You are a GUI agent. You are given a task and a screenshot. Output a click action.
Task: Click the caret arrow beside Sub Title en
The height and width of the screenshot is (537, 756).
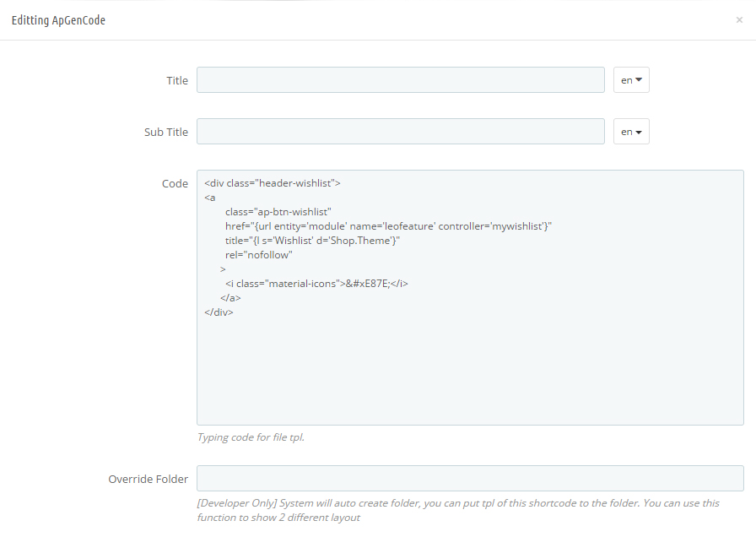[639, 133]
